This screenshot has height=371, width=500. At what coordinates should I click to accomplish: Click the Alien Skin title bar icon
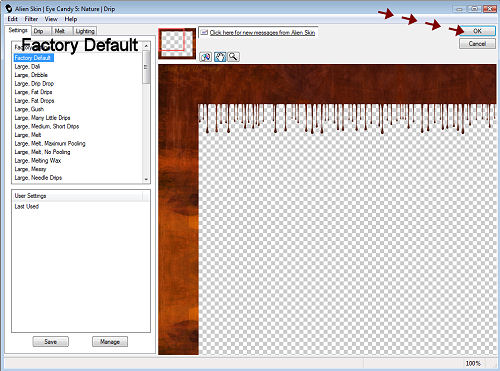pos(9,9)
